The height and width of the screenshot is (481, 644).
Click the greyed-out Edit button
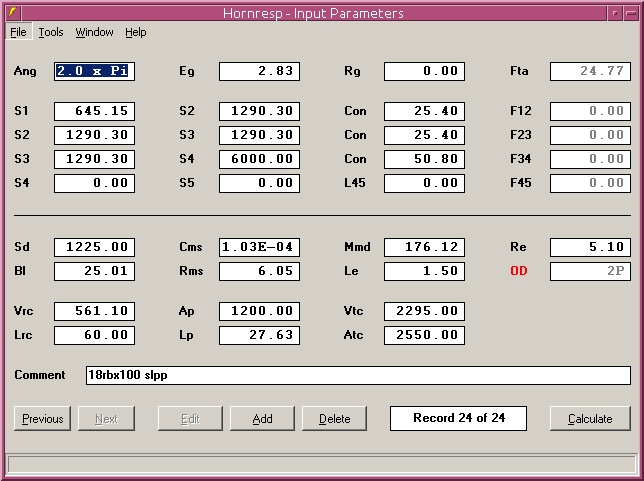coord(190,419)
